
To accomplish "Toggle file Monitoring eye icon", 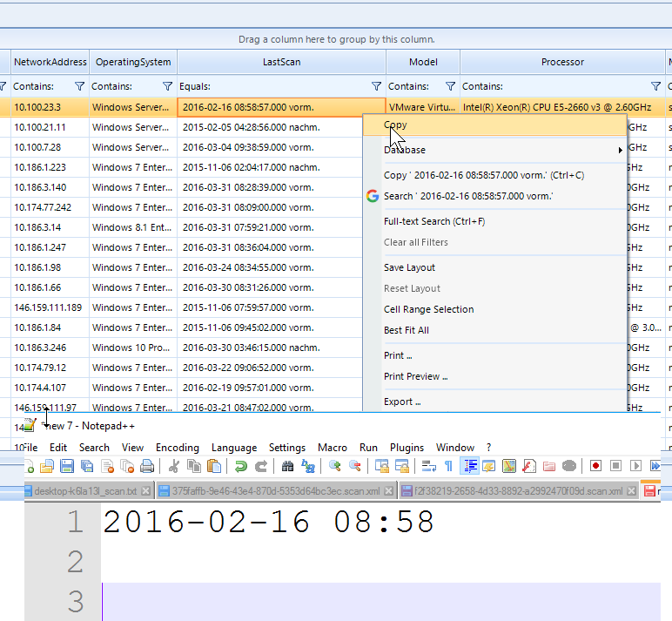I will [x=569, y=466].
